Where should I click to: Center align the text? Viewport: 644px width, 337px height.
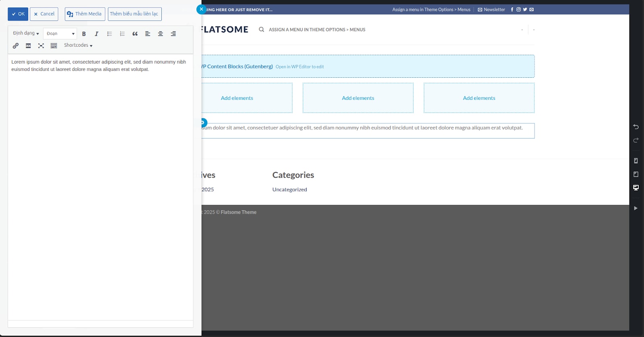tap(161, 34)
